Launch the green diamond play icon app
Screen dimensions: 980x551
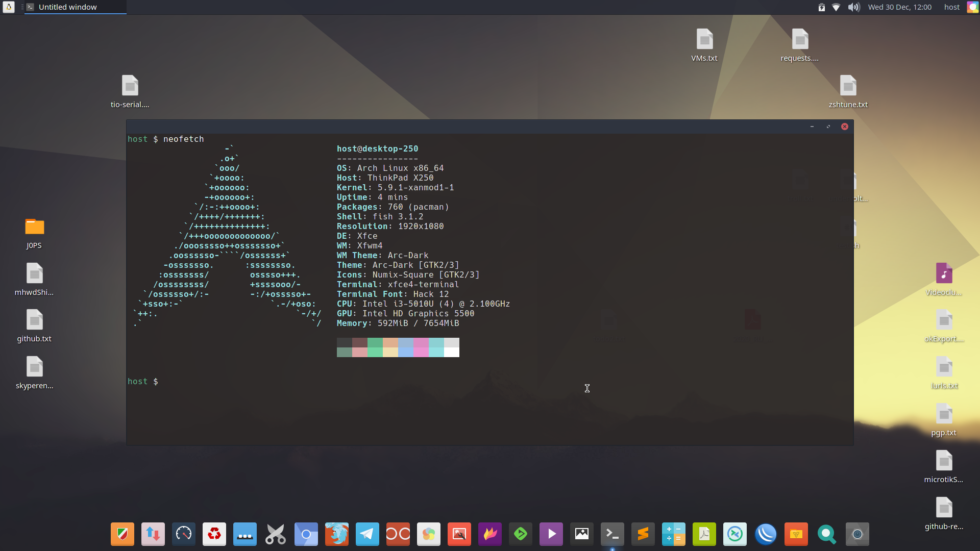pos(521,534)
